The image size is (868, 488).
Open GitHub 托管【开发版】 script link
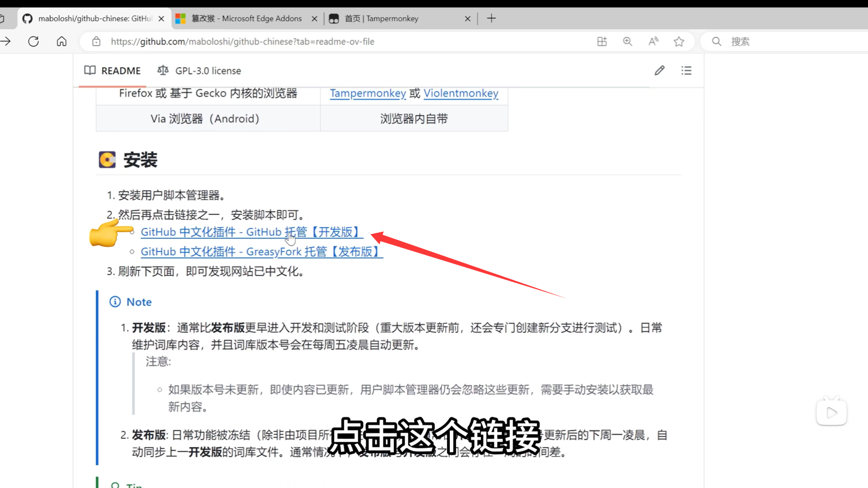click(251, 232)
